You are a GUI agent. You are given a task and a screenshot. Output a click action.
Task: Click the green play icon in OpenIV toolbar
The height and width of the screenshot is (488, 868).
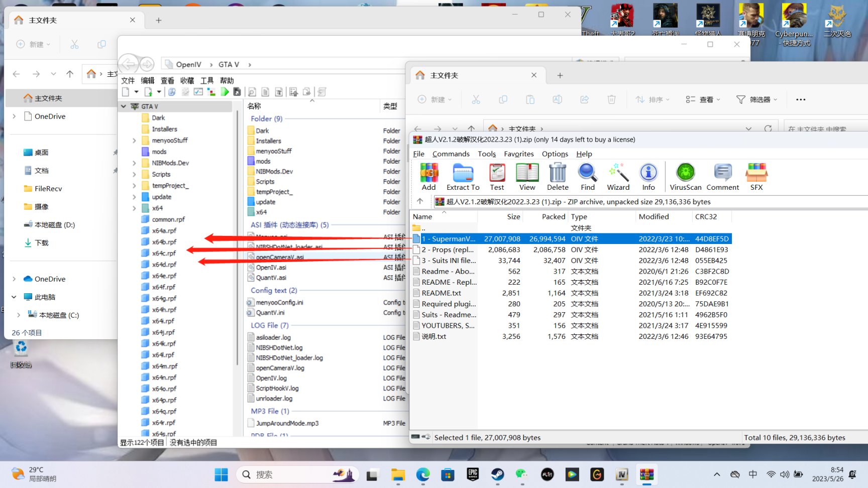[225, 92]
